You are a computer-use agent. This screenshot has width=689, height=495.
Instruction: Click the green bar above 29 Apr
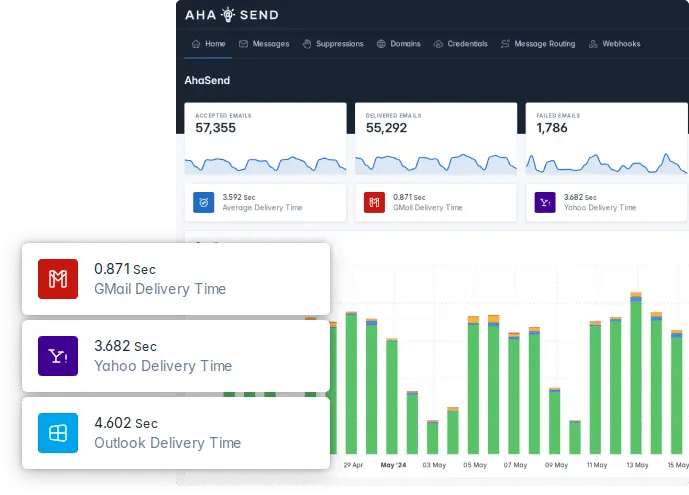(351, 384)
